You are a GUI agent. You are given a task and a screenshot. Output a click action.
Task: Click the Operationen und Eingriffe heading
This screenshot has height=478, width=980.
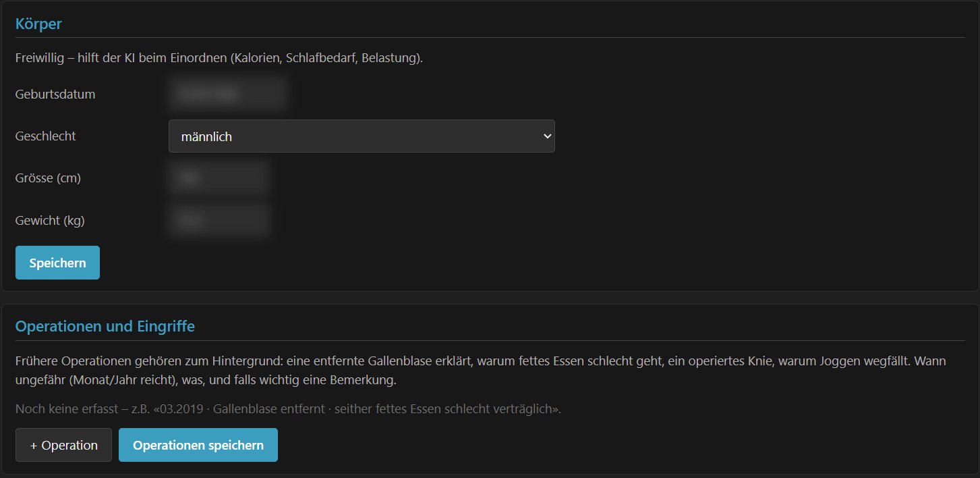pos(105,327)
